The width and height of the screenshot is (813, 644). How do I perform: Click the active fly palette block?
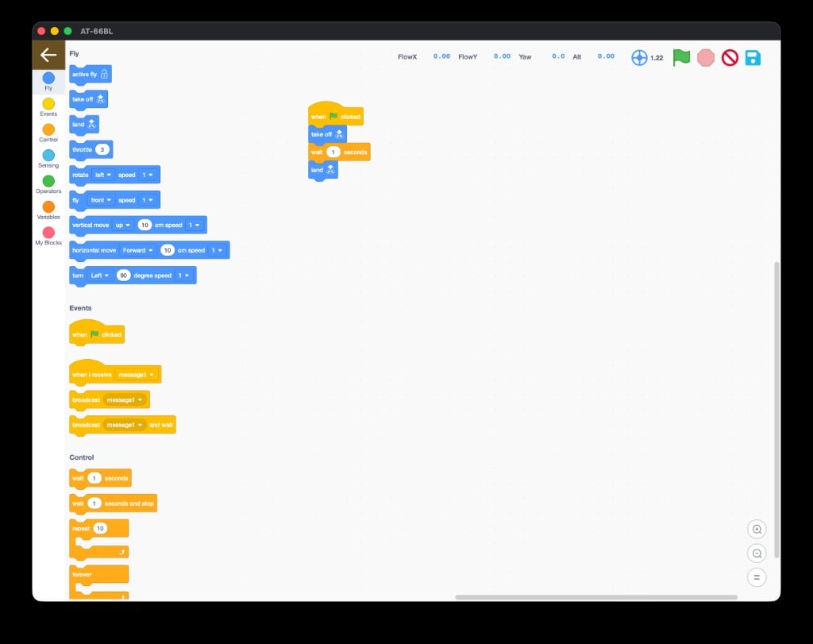click(91, 75)
